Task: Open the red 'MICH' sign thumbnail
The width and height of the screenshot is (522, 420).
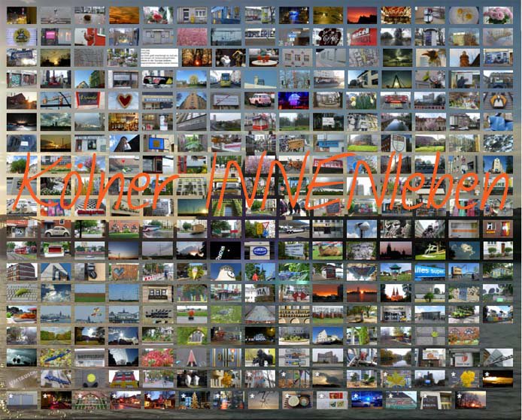Action: tap(362, 37)
